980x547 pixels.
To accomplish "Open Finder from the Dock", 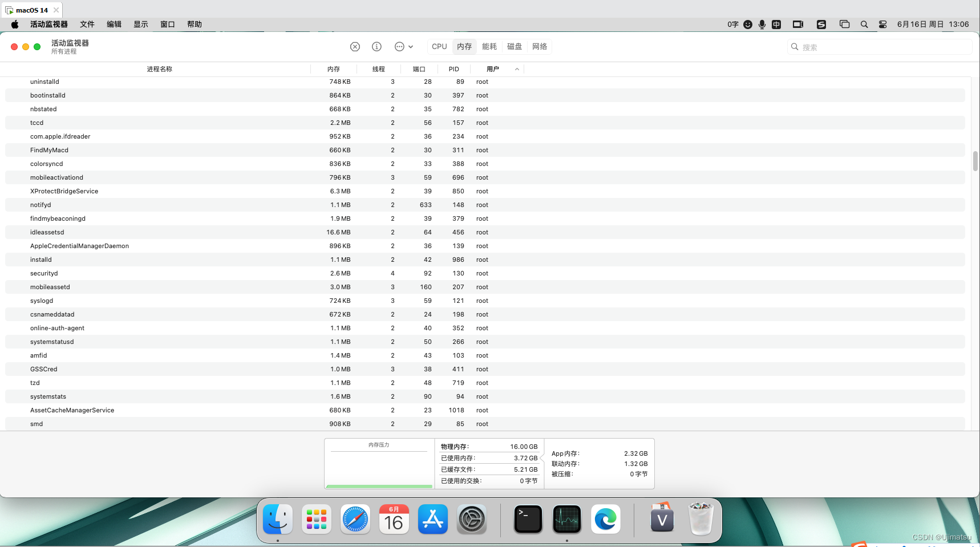I will pos(278,519).
